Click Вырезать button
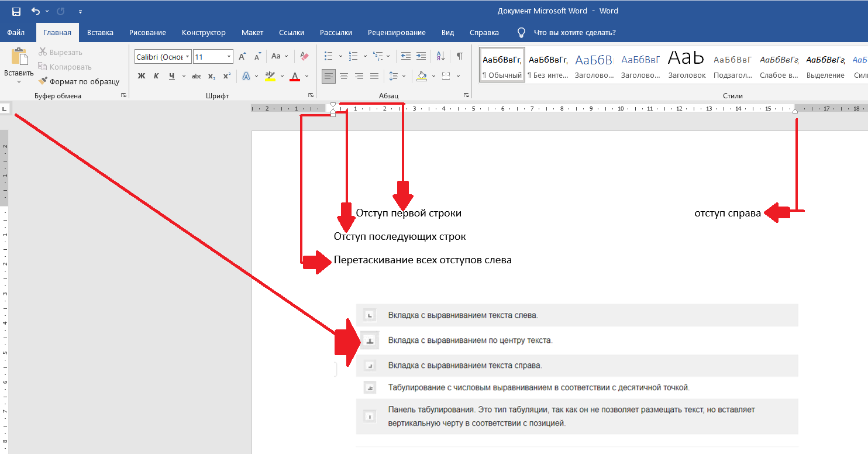 [61, 52]
